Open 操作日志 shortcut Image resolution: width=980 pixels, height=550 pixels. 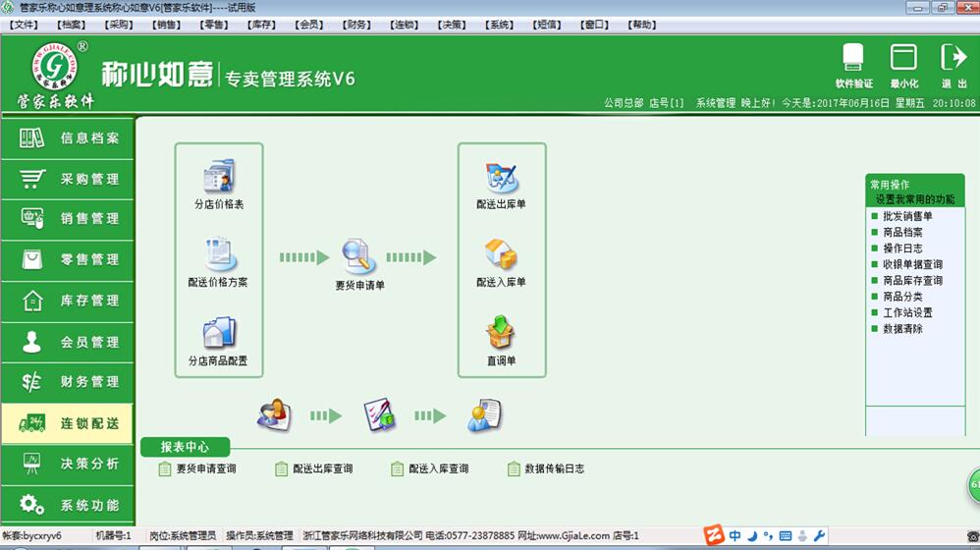901,248
